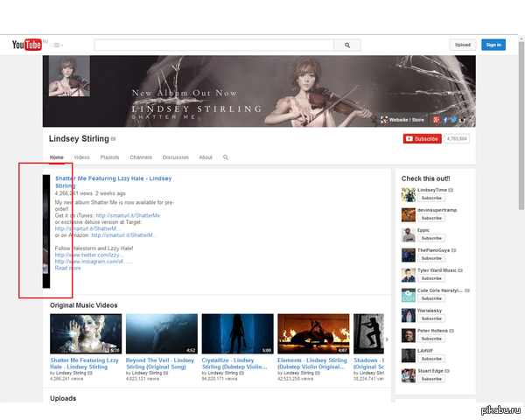The image size is (525, 420).
Task: Switch to the Videos tab
Action: (81, 157)
